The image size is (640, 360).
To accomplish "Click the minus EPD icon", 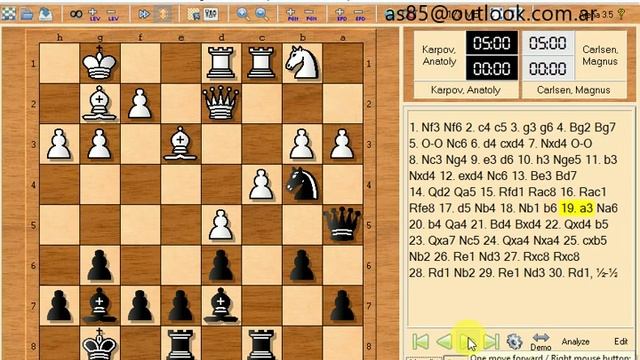I will [360, 15].
